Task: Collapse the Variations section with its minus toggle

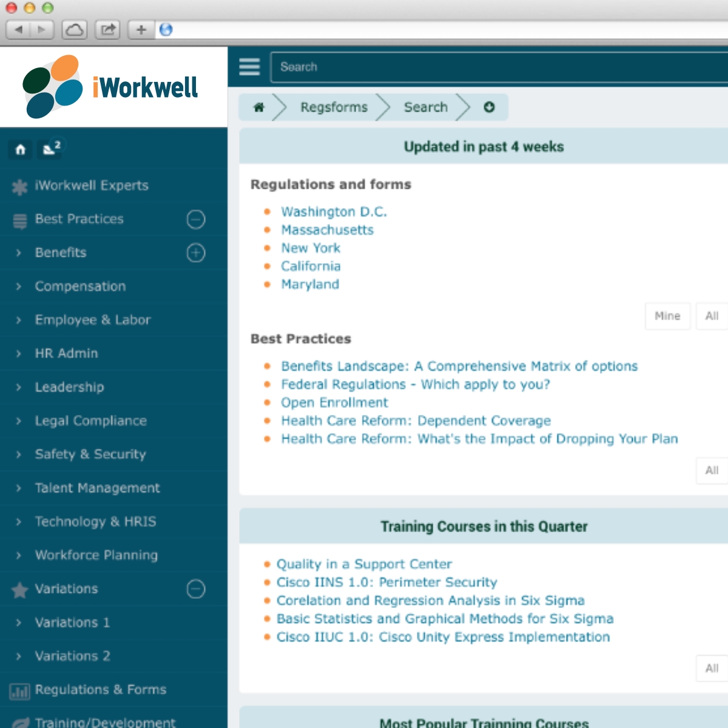Action: (x=195, y=588)
